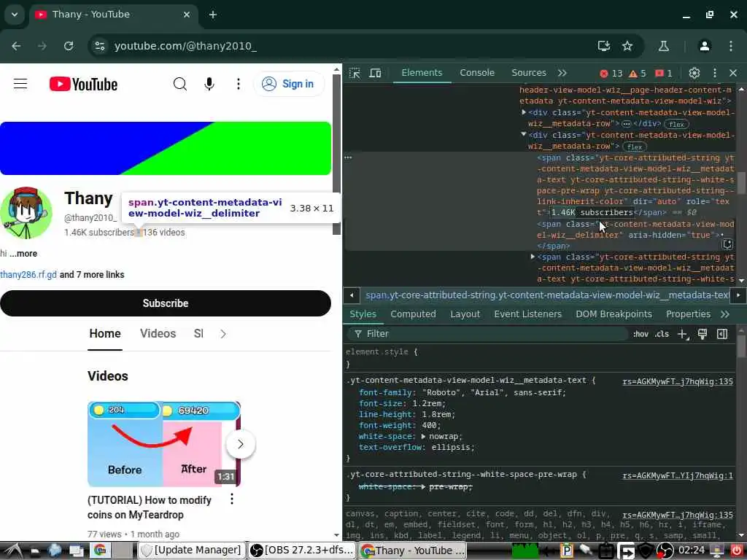This screenshot has height=560, width=747.
Task: Focus the Styles Filter input
Action: [x=487, y=334]
